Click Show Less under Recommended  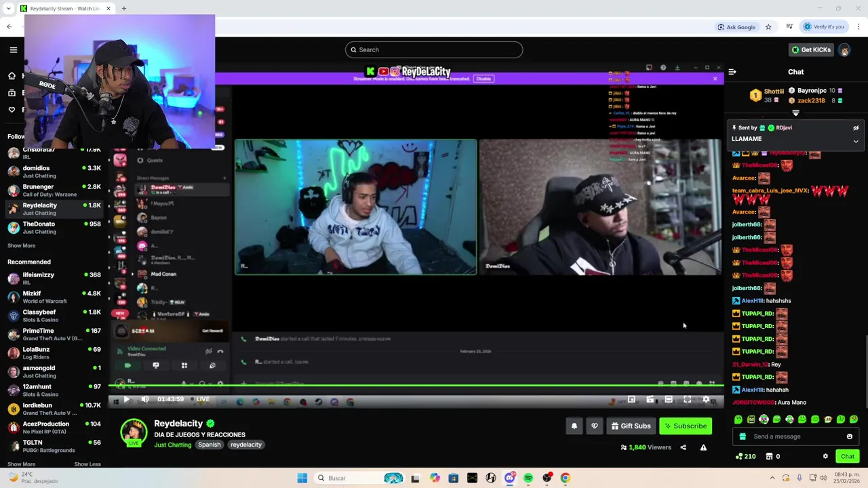tap(87, 464)
